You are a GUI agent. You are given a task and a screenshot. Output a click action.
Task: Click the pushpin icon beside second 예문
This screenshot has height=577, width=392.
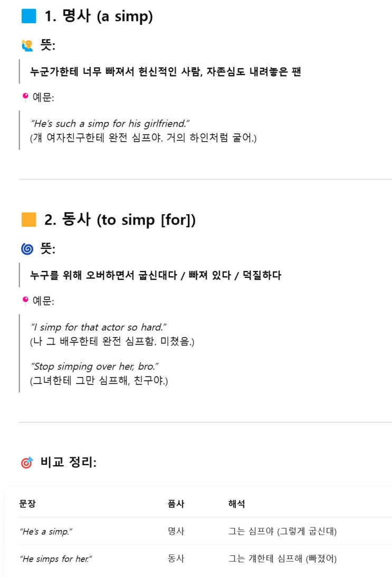[24, 301]
